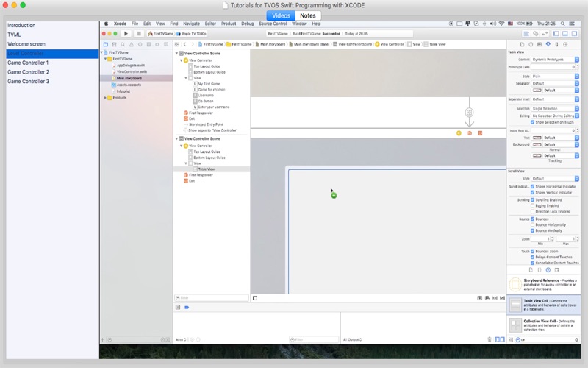Open the Test navigator icon
The height and width of the screenshot is (368, 588).
140,44
